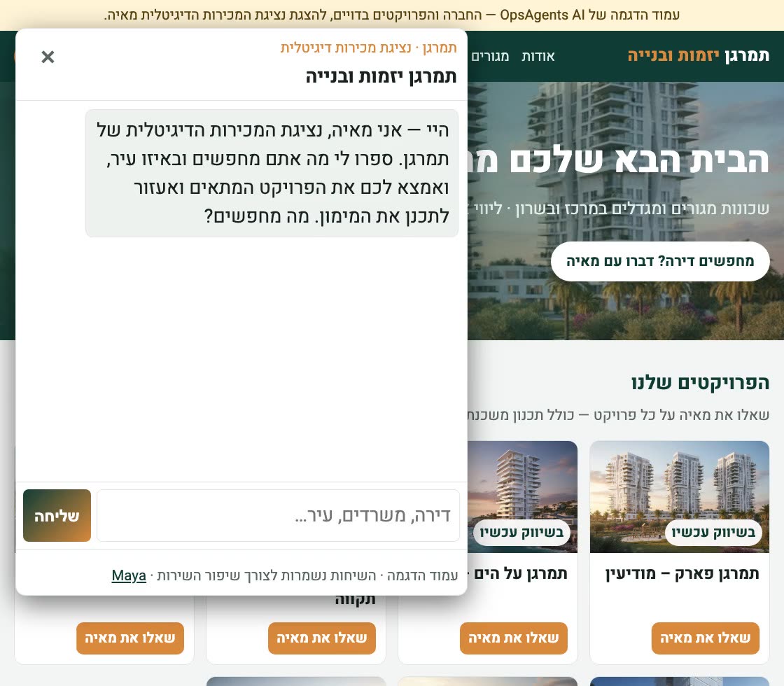This screenshot has height=686, width=784.
Task: Click בשיווק עכשיו badge on תמרגן פארק card
Action: coord(713,533)
